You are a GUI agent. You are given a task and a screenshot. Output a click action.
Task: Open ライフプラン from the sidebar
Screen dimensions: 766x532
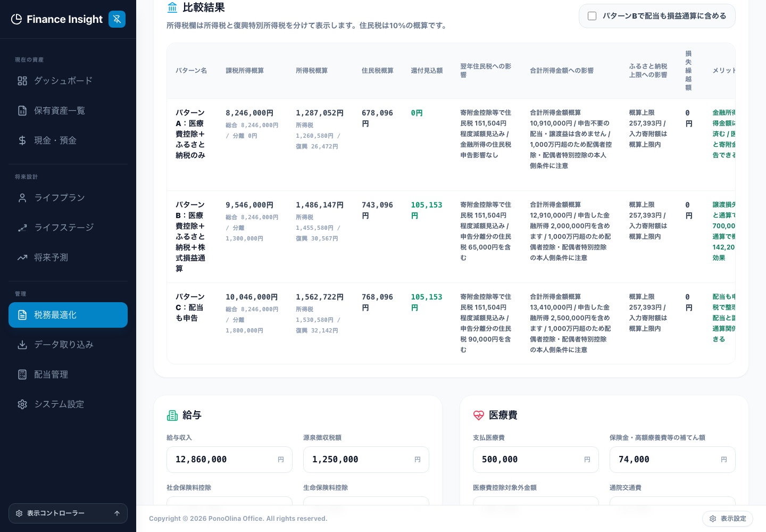pos(68,198)
